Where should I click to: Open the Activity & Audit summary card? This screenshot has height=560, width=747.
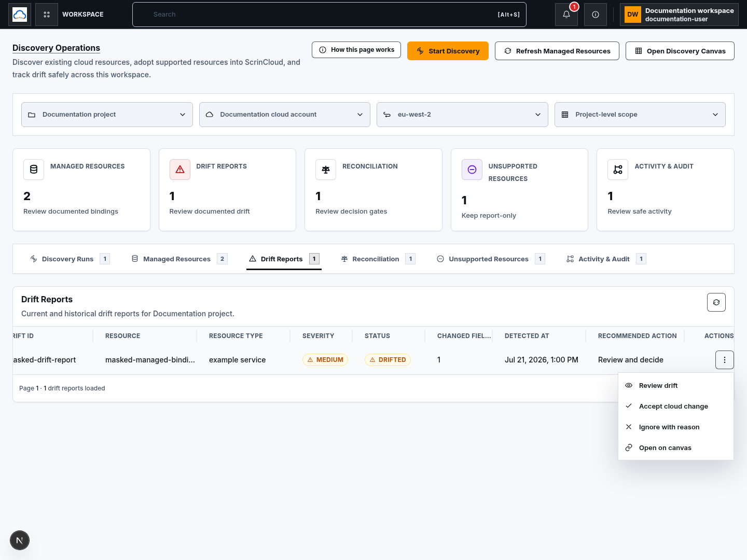pyautogui.click(x=666, y=190)
